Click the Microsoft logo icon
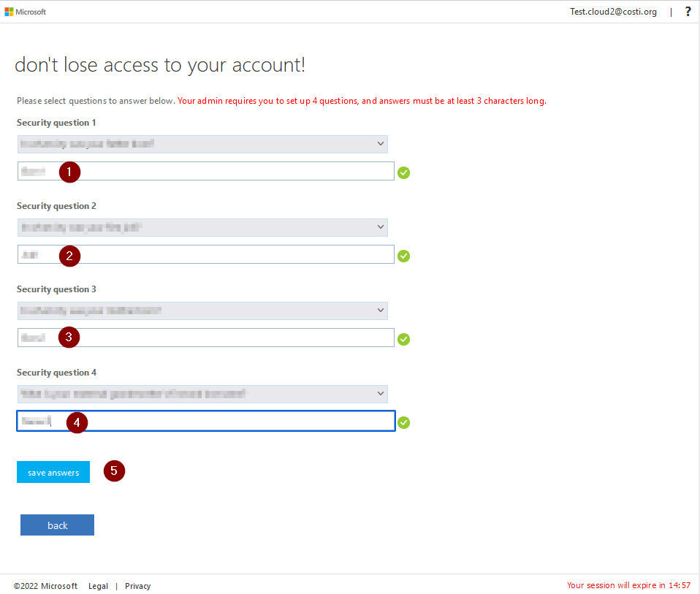700x594 pixels. coord(9,12)
